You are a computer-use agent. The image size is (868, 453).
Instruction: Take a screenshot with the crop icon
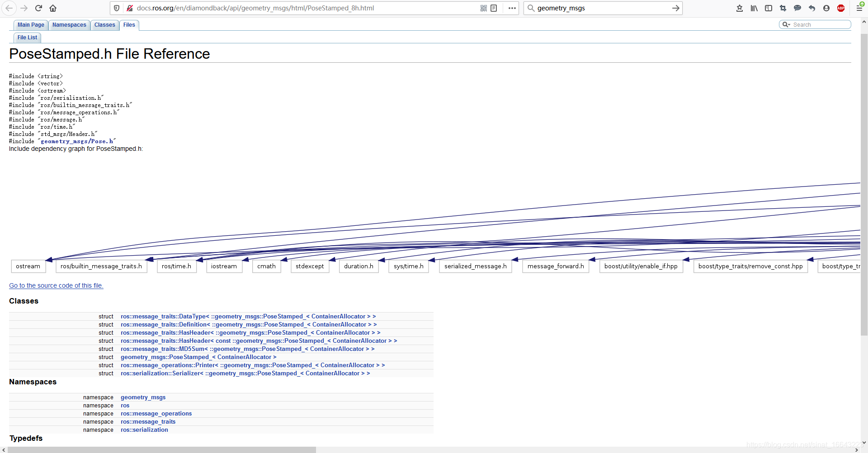pos(783,8)
